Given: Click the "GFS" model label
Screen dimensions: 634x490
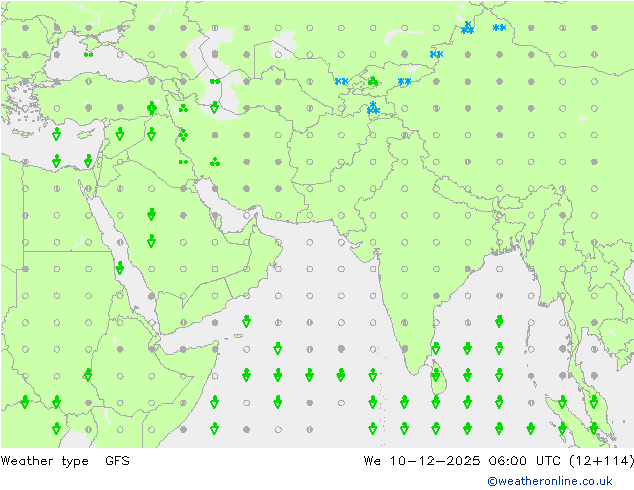Looking at the screenshot, I should pos(117,460).
